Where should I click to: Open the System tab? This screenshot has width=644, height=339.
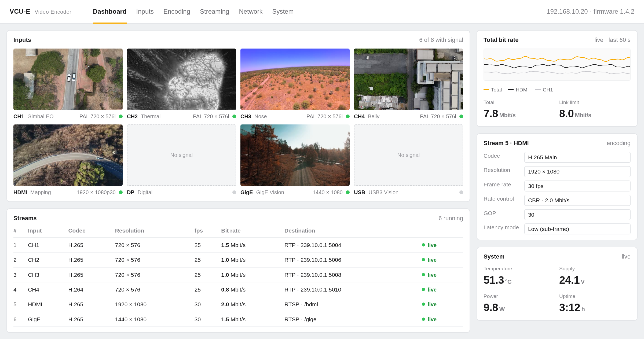pos(283,12)
